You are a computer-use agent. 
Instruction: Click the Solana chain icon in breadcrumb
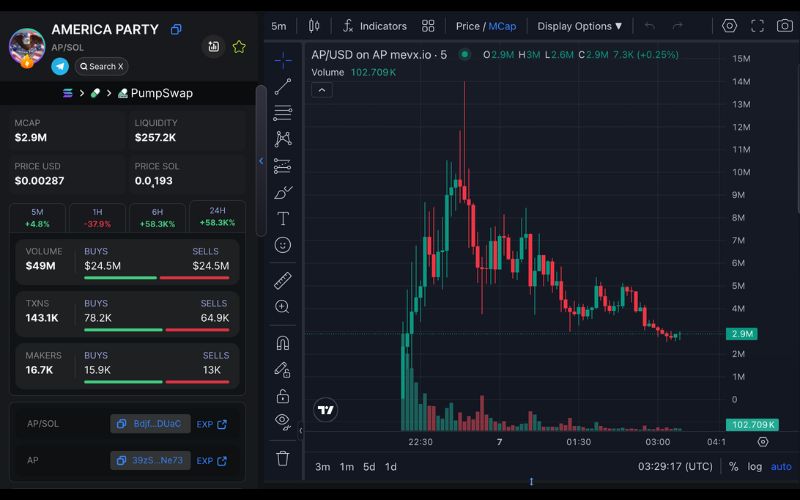point(68,93)
